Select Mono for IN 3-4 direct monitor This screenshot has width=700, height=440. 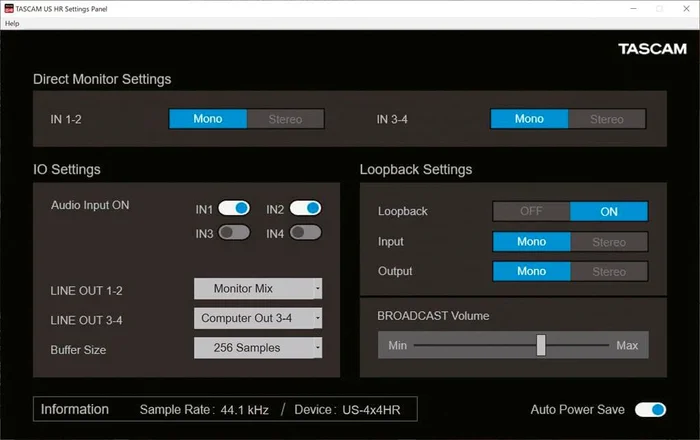point(529,119)
